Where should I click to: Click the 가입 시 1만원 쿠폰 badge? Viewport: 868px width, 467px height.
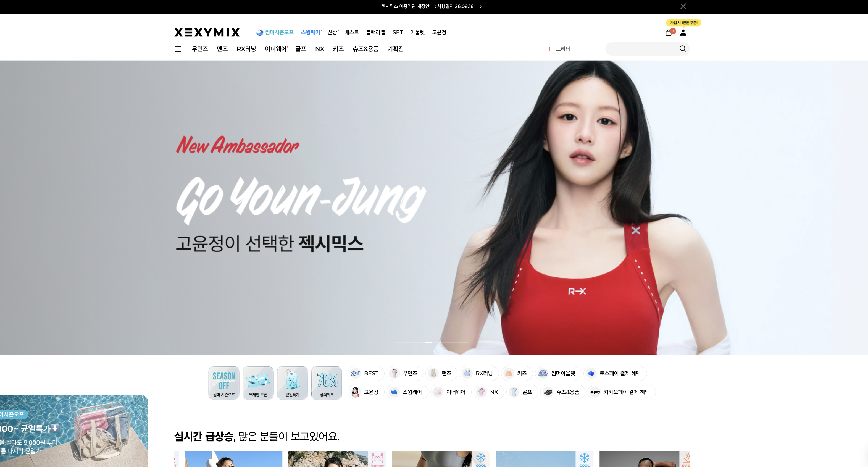click(684, 23)
